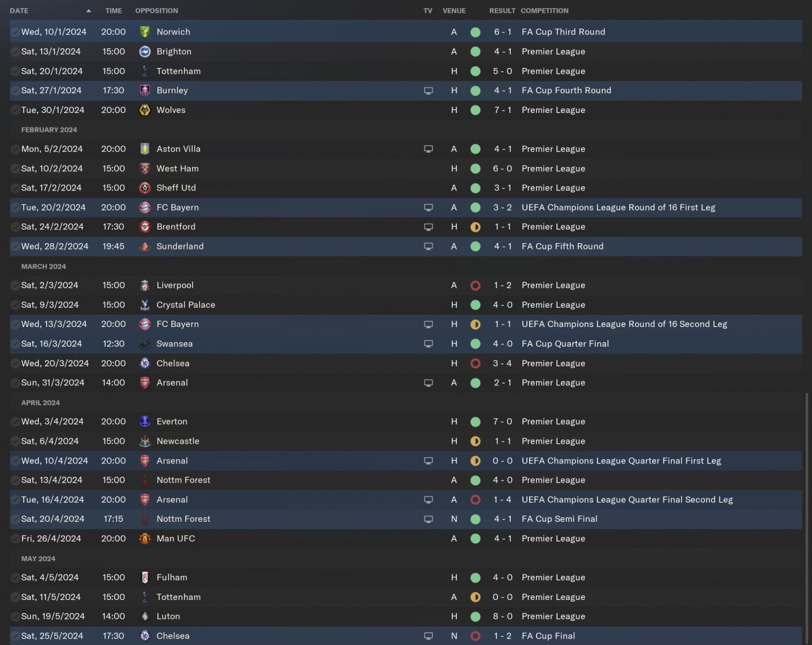The height and width of the screenshot is (645, 812).
Task: Toggle tick mark beside Sat, 2/3/2024 fixture
Action: (x=15, y=286)
